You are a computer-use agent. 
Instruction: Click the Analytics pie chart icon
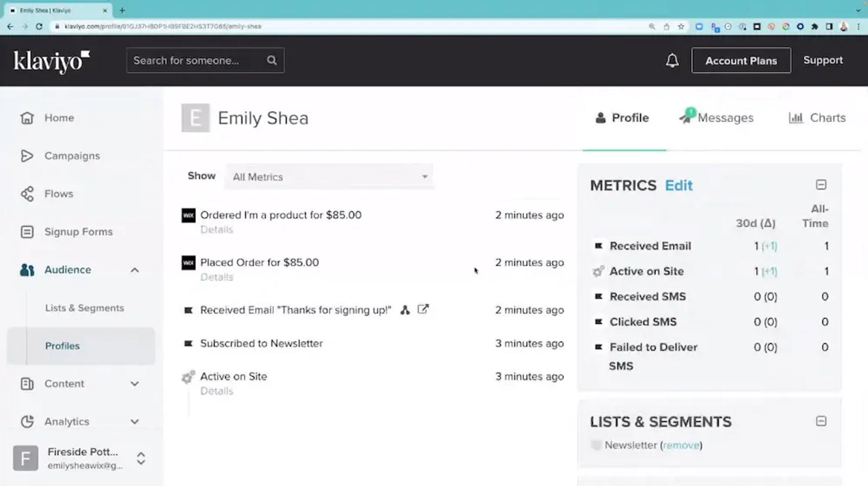[x=27, y=421]
